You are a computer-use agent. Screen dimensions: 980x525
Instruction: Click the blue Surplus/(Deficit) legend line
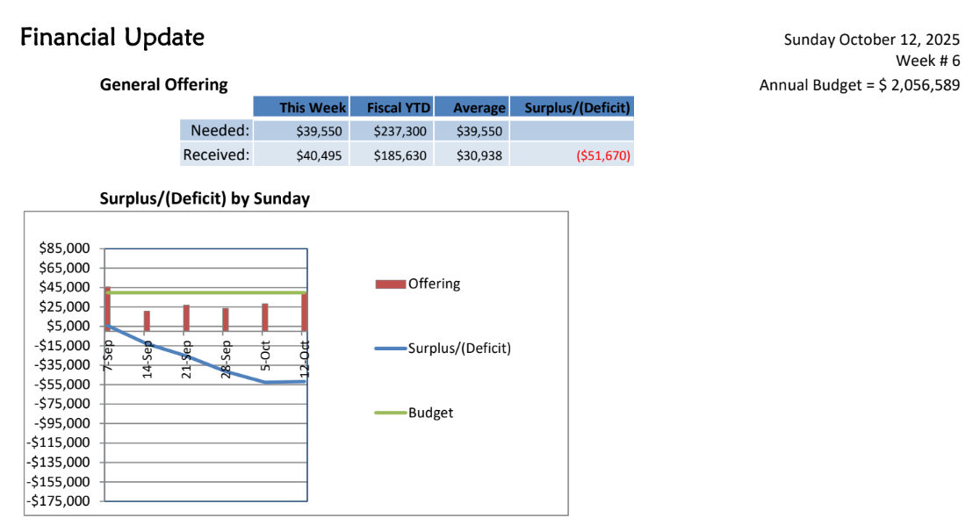tap(390, 349)
